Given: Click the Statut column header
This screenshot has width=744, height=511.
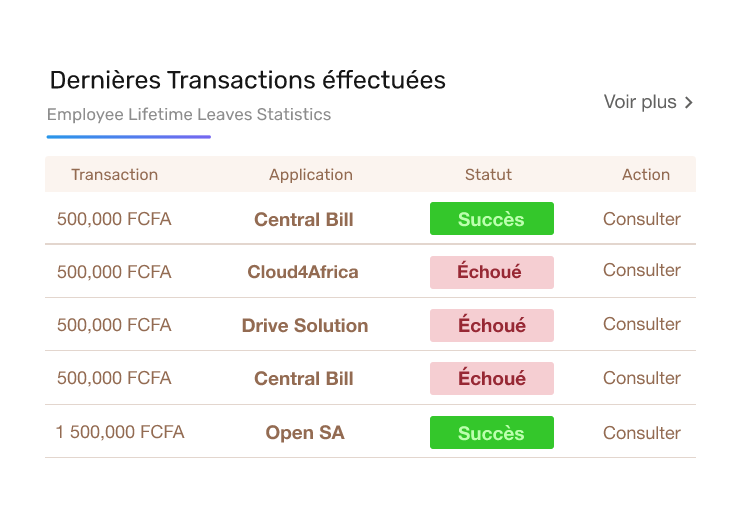Looking at the screenshot, I should [488, 174].
